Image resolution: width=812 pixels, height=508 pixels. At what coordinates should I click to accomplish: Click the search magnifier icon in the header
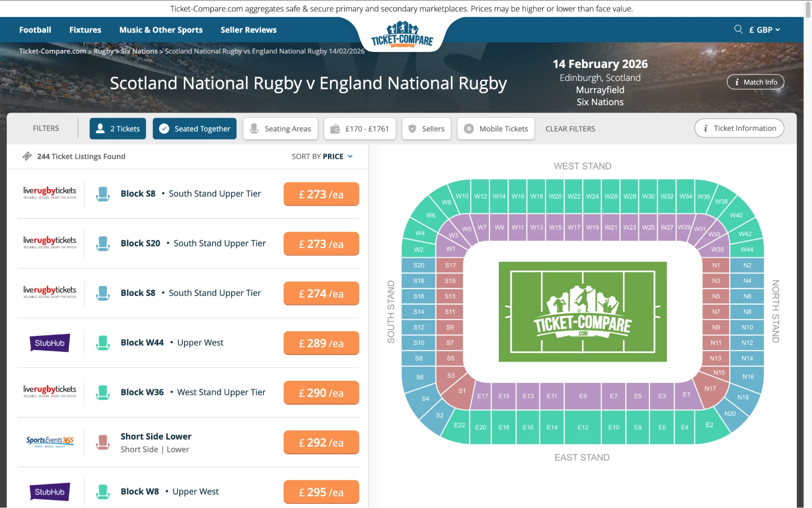738,29
